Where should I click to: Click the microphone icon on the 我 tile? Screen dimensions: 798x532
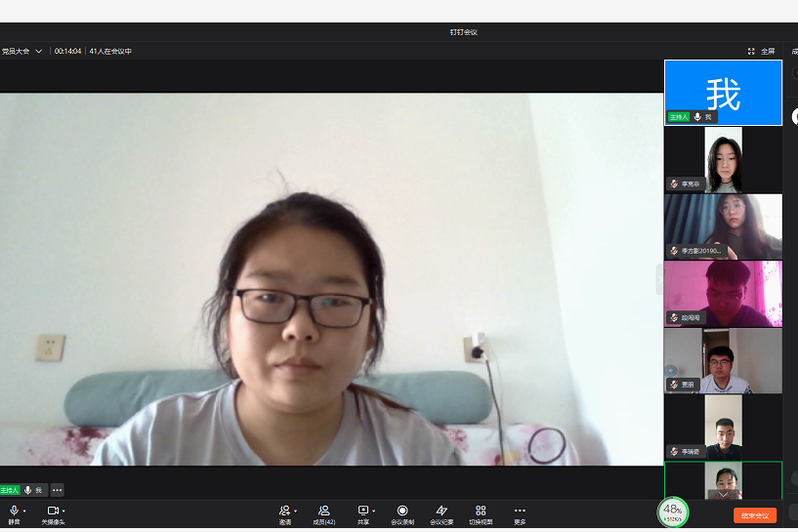(697, 116)
